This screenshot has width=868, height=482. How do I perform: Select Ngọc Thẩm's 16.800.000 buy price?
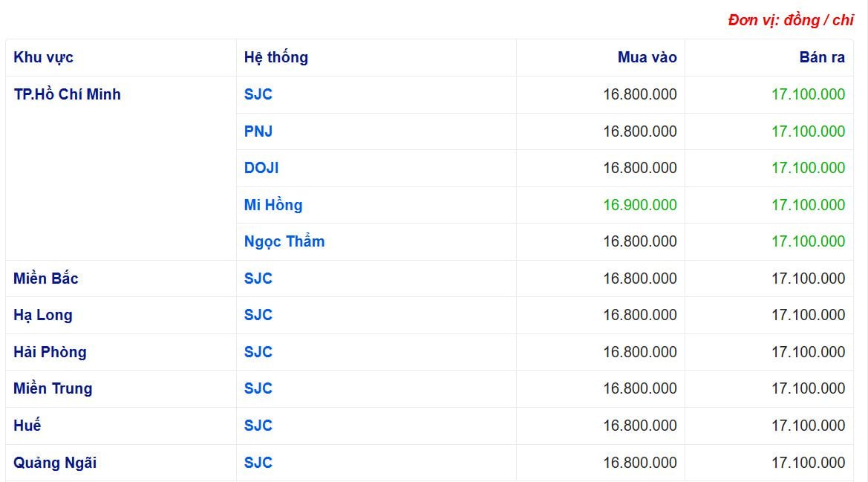tap(640, 241)
